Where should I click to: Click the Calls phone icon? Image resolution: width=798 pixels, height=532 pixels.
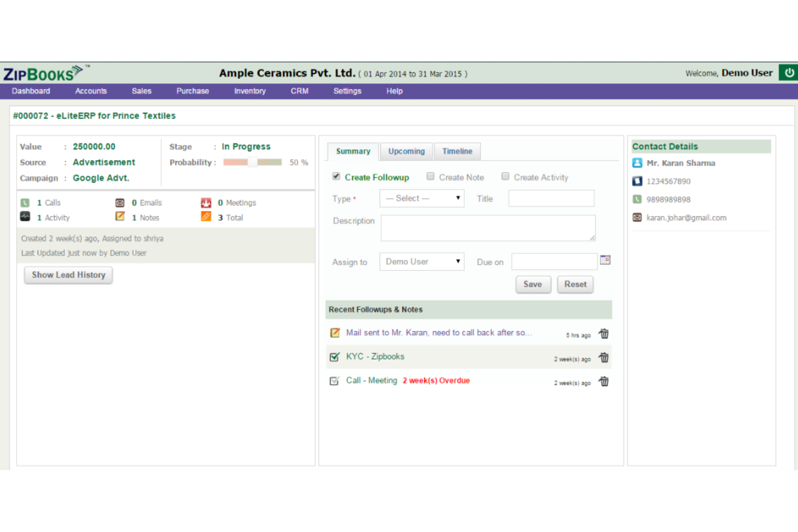coord(25,203)
